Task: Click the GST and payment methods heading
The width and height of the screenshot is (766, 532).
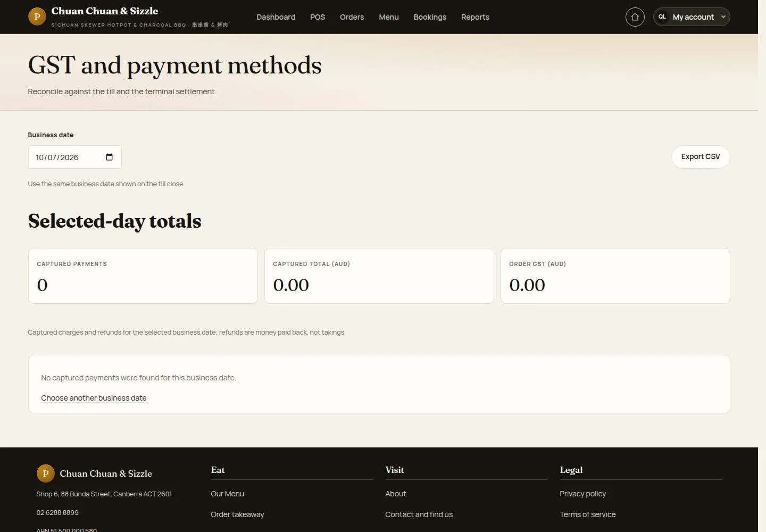Action: pyautogui.click(x=174, y=66)
